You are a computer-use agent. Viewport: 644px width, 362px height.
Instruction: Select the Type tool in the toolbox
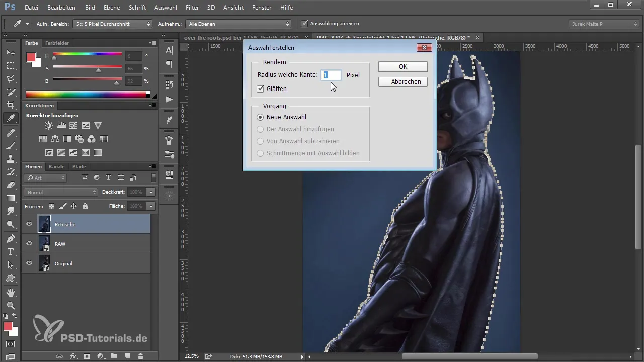click(x=10, y=252)
